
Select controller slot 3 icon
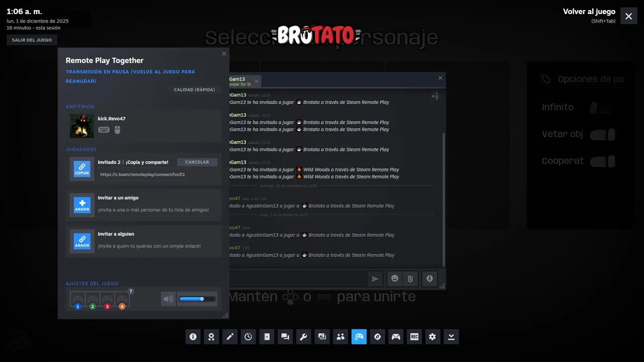pyautogui.click(x=107, y=300)
